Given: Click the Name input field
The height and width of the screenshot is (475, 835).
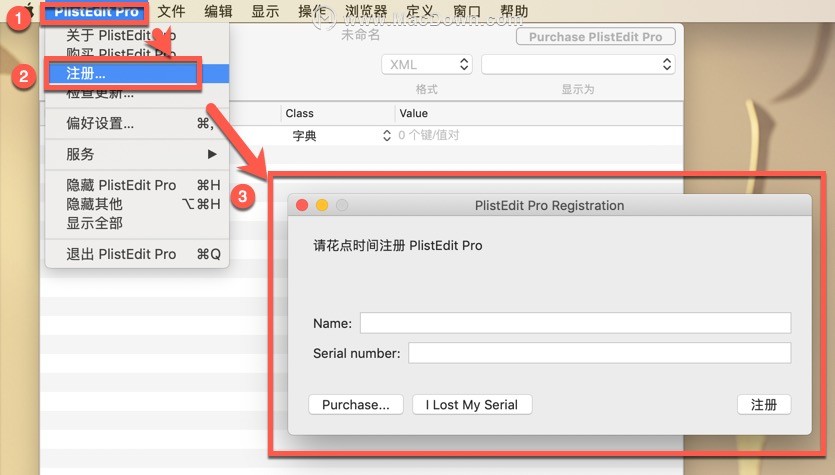Looking at the screenshot, I should (x=575, y=323).
